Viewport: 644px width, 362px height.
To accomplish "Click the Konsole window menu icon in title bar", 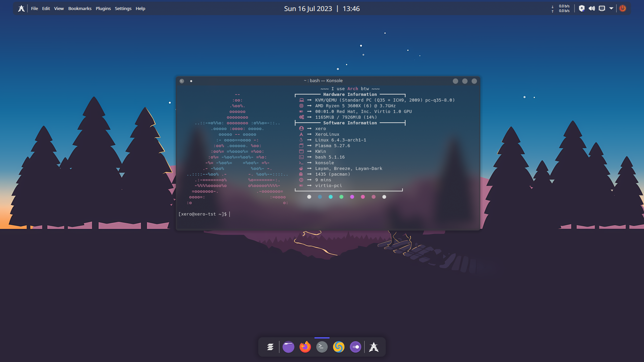I will pos(182,81).
